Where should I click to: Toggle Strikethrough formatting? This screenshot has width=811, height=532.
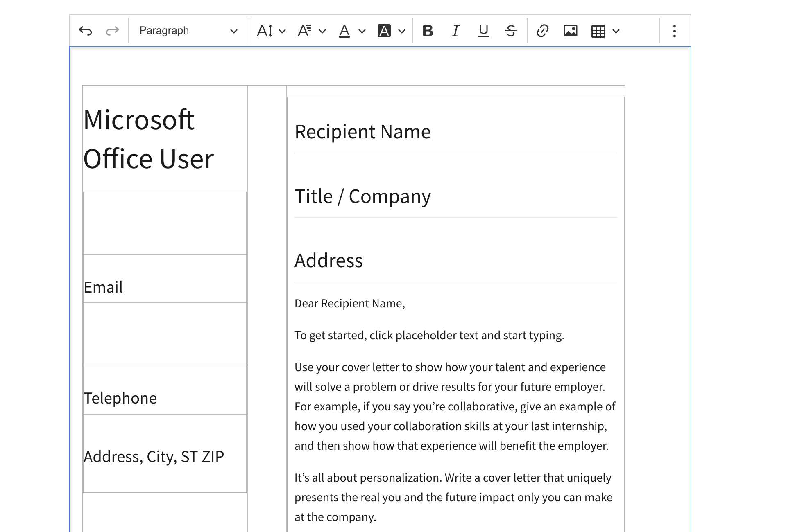[511, 31]
